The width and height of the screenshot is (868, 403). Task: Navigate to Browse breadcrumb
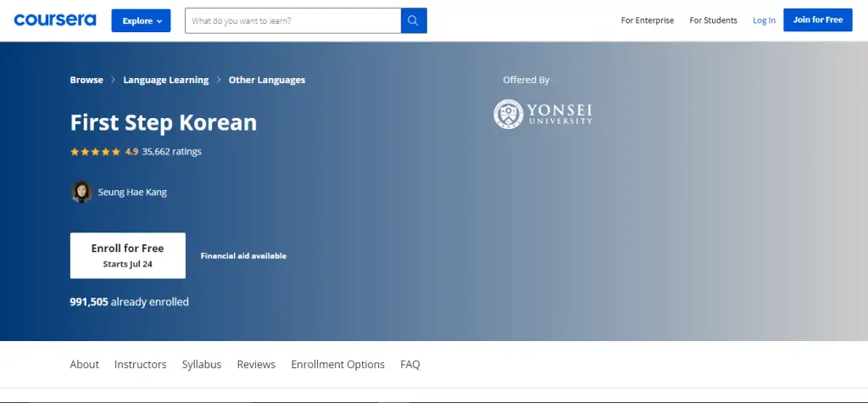pyautogui.click(x=86, y=80)
